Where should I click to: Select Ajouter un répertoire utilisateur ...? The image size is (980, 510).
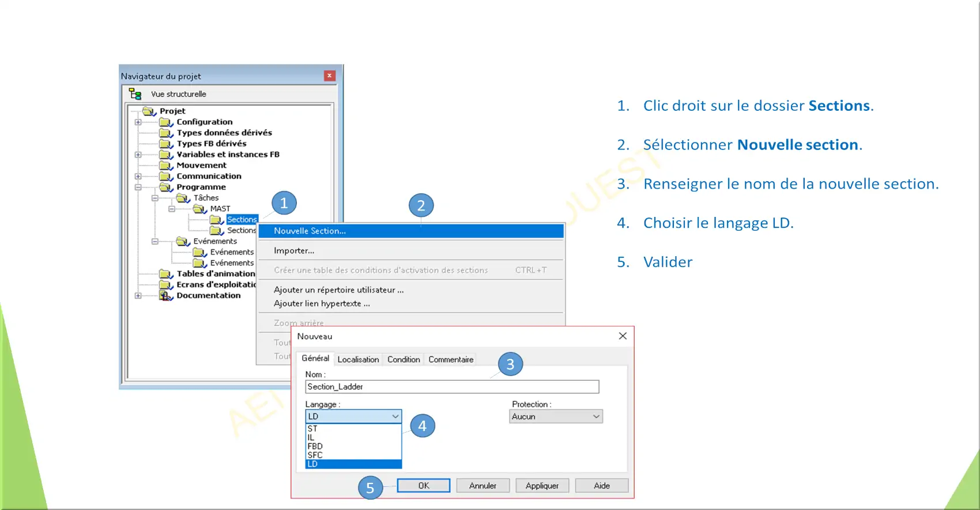click(410, 290)
